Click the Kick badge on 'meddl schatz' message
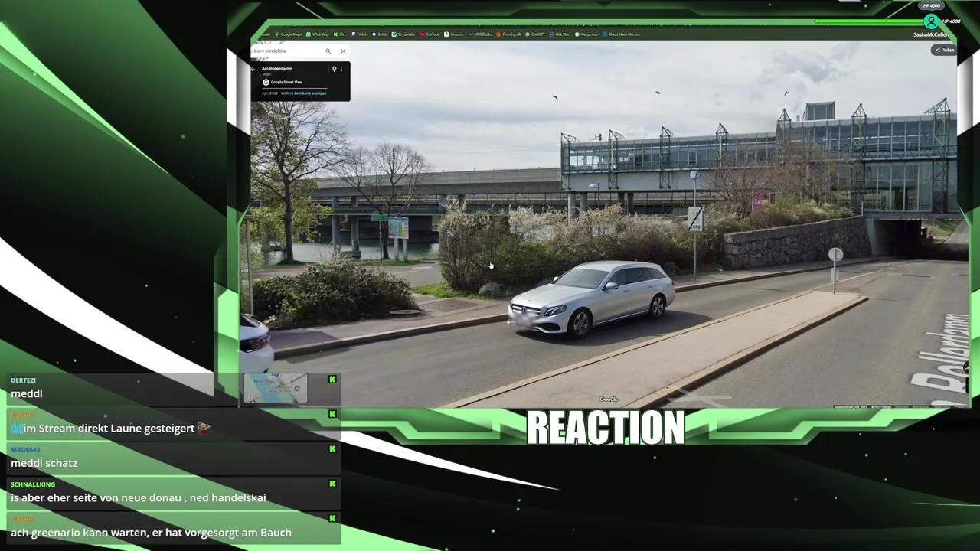The width and height of the screenshot is (980, 551). click(x=332, y=449)
